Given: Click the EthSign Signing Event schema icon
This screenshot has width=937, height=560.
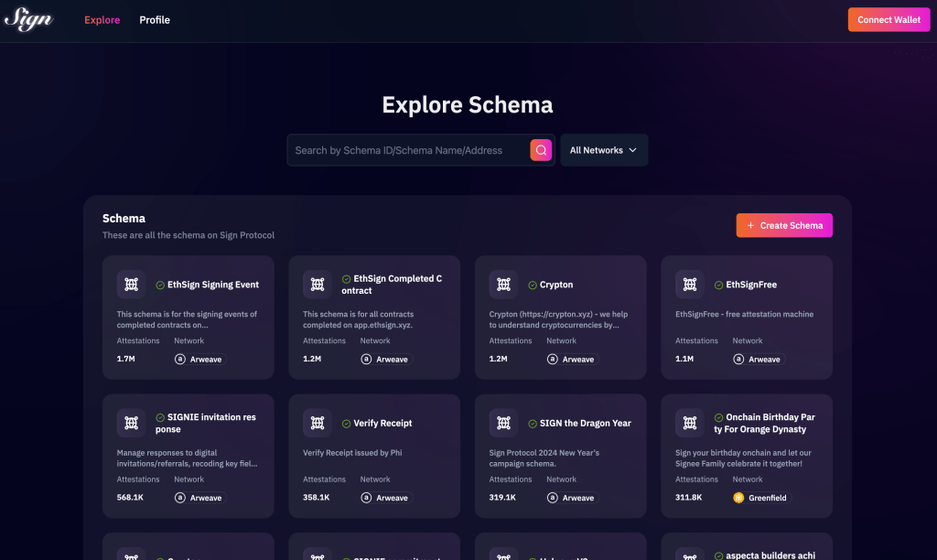Looking at the screenshot, I should tap(131, 285).
